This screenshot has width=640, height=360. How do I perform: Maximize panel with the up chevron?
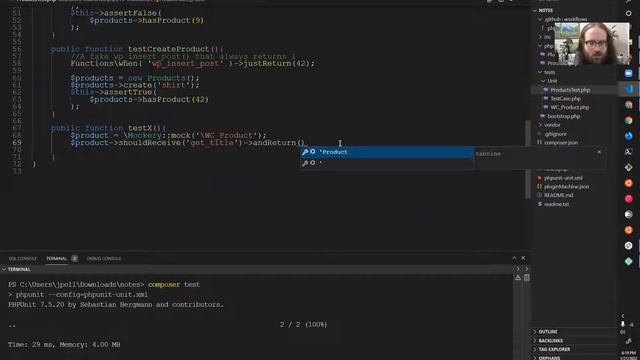514,258
